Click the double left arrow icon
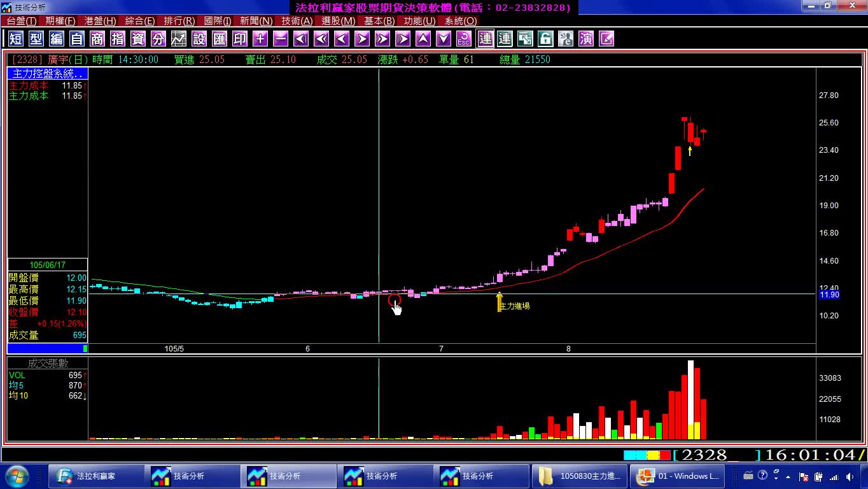This screenshot has width=868, height=489. tap(321, 39)
